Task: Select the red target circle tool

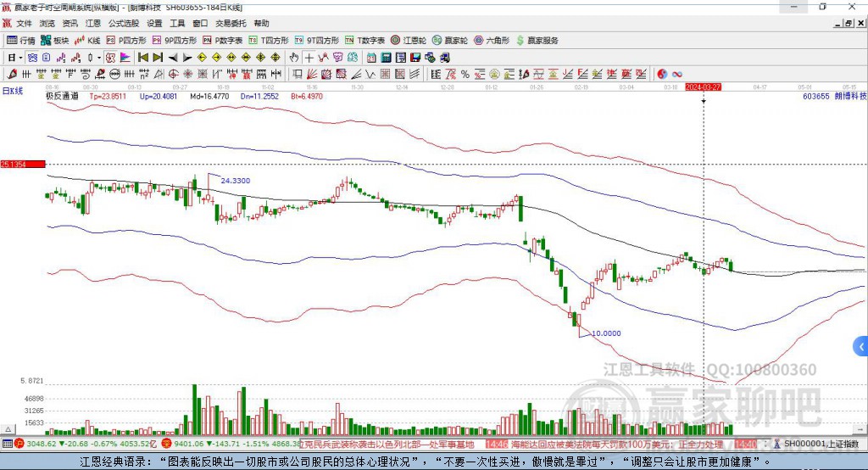Action: [x=173, y=74]
